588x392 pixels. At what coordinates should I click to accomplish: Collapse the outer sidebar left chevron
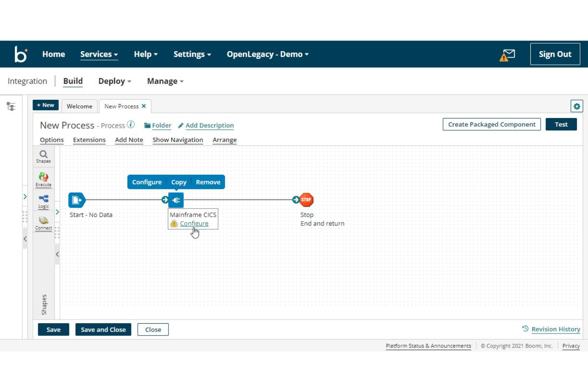(25, 239)
